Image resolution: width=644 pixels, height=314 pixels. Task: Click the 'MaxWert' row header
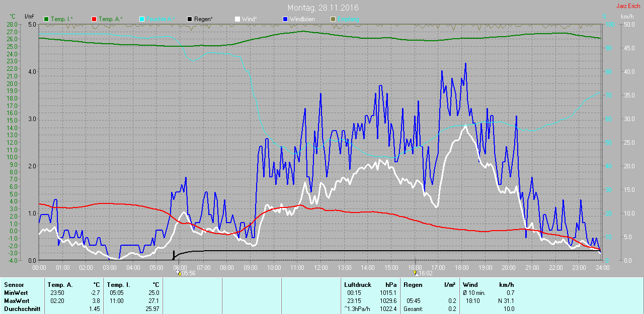point(16,301)
